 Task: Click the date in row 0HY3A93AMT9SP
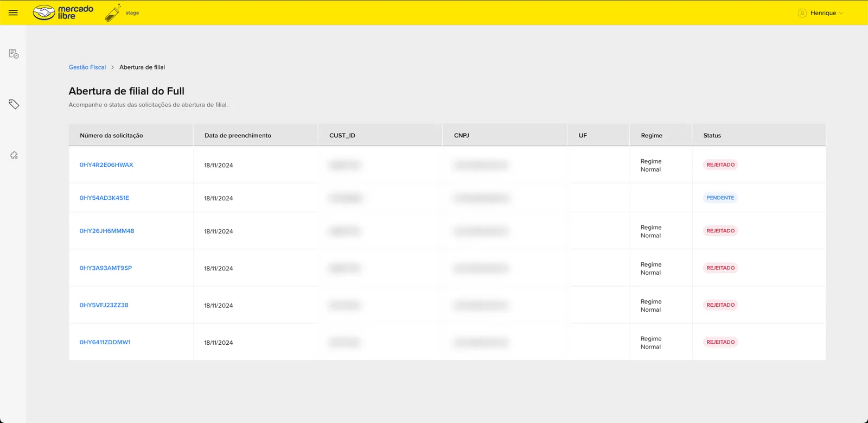(x=219, y=269)
